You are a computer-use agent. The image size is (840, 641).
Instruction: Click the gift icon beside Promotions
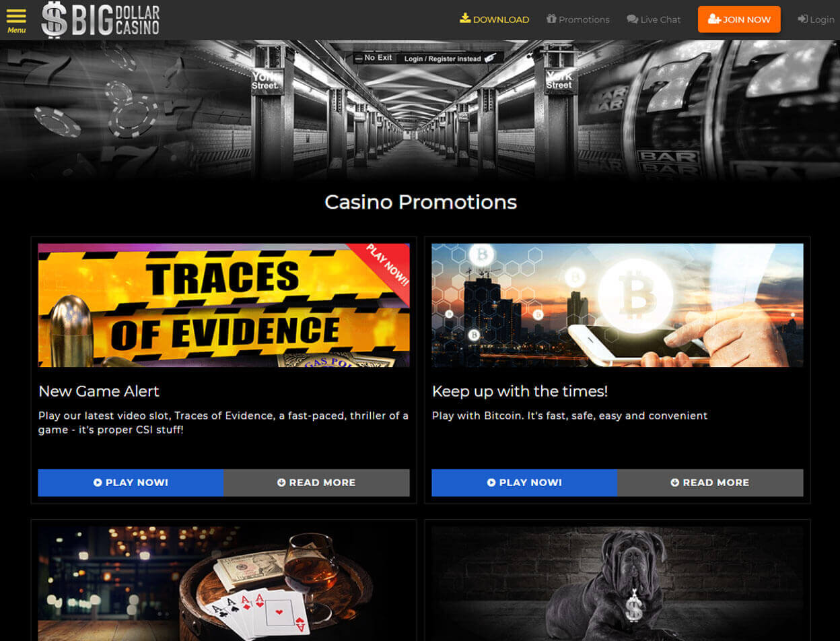coord(551,19)
